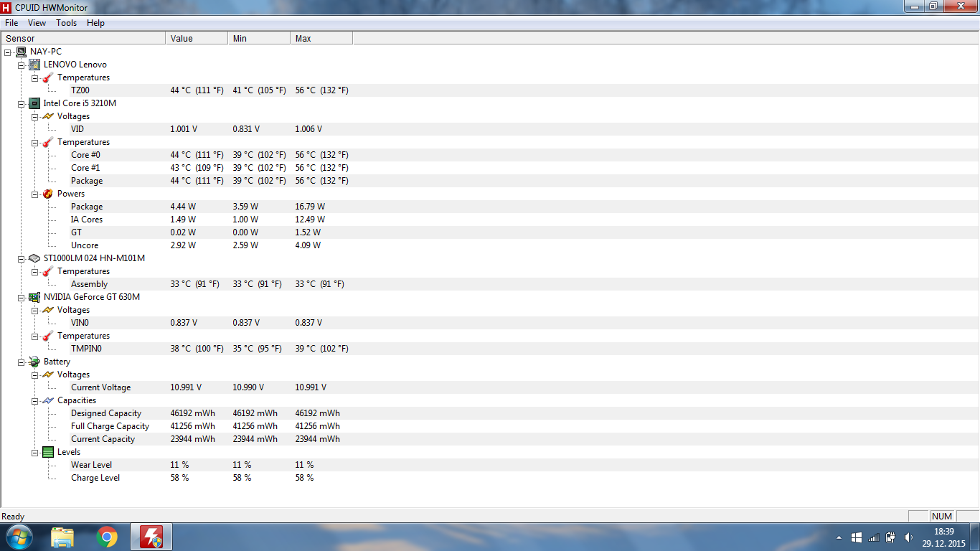Screen dimensions: 980x551
Task: Select the Core #0 row label
Action: (x=85, y=155)
